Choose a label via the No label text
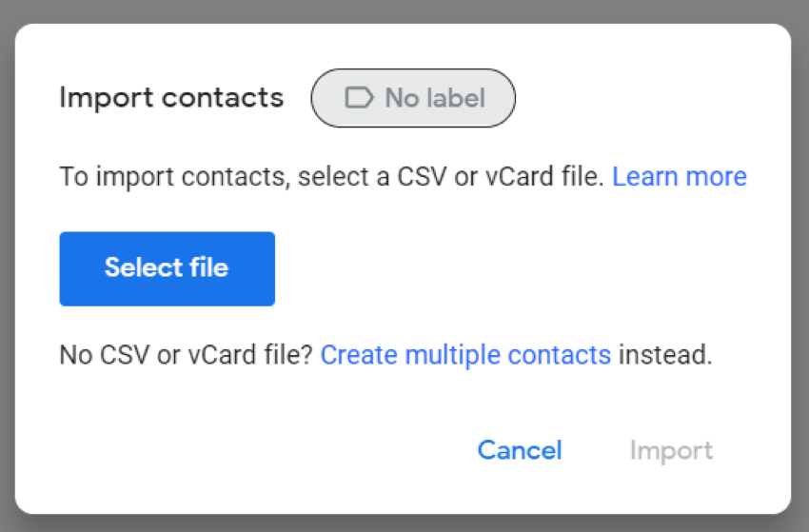Image resolution: width=809 pixels, height=532 pixels. (435, 97)
